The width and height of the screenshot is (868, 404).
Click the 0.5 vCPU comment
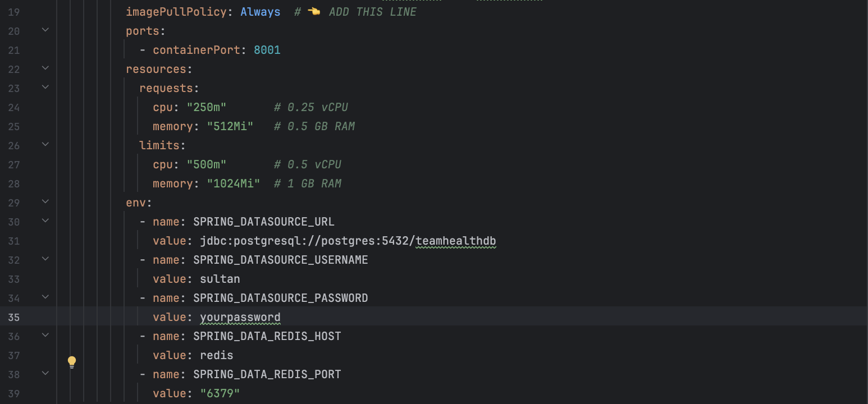[x=308, y=165]
